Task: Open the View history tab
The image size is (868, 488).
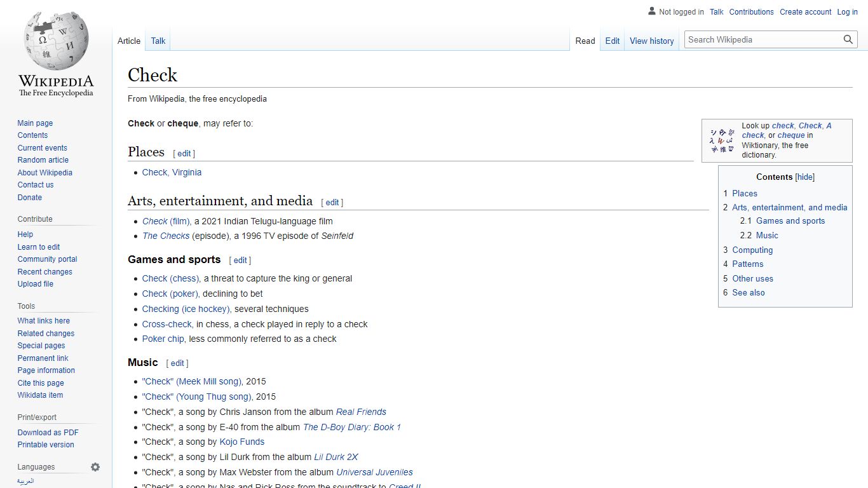Action: click(651, 41)
